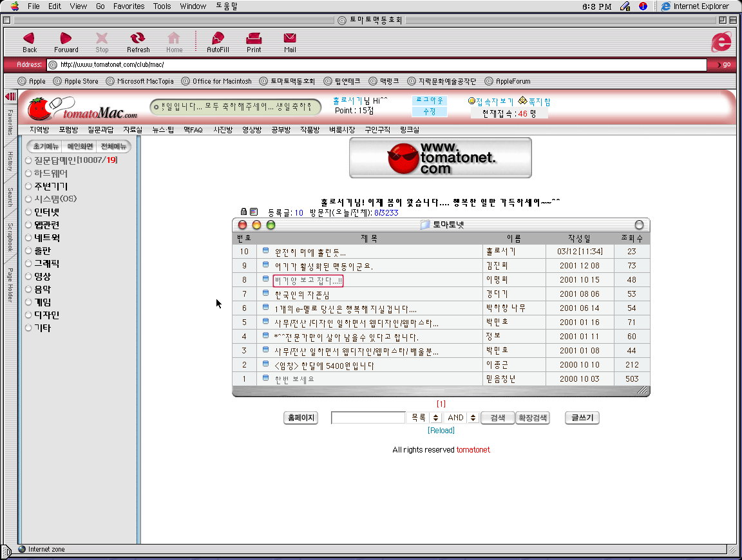Open Mail from the browser toolbar

[x=290, y=39]
